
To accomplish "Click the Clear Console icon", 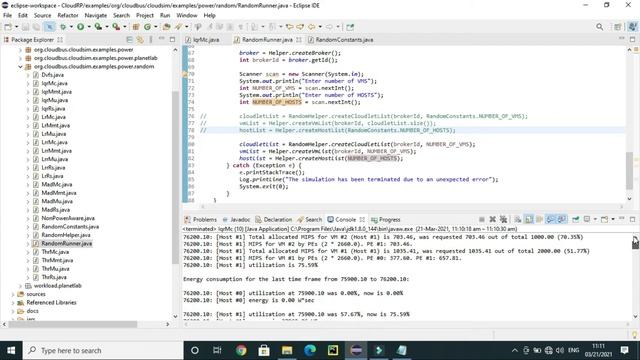I will (518, 220).
